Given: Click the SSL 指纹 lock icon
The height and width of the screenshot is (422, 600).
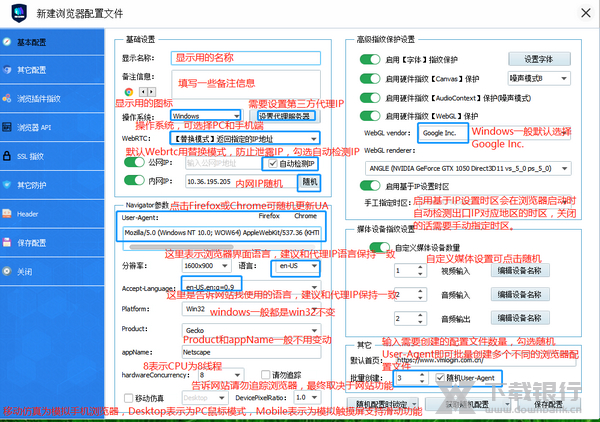Looking at the screenshot, I should pos(7,156).
